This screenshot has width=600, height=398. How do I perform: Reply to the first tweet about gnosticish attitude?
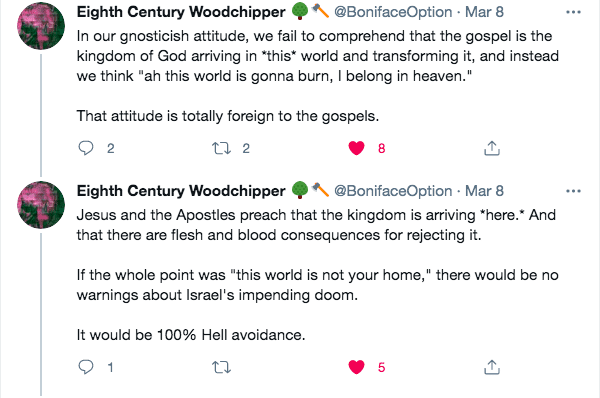click(86, 148)
